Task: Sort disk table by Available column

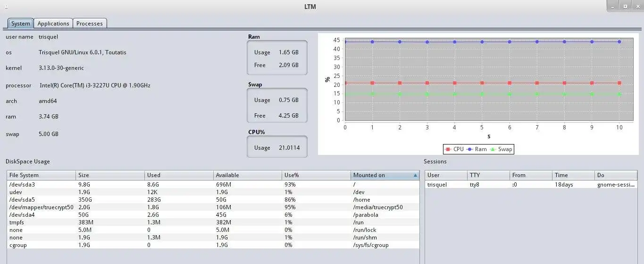Action: [x=248, y=175]
